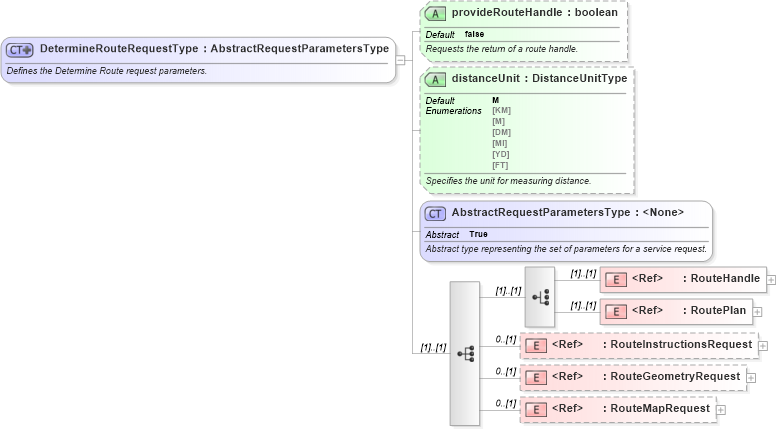Viewport: 776px width, 430px height.
Task: Expand the RouteGeometryRequest element
Action: (751, 378)
